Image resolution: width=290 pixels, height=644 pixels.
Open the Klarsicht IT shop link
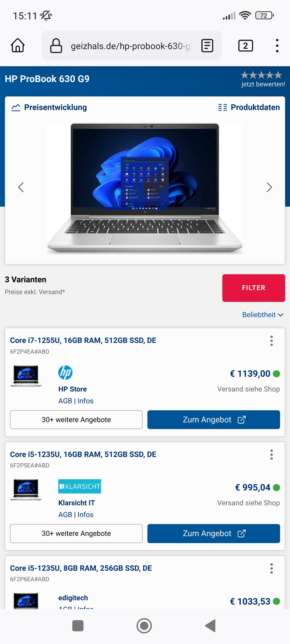tap(77, 503)
